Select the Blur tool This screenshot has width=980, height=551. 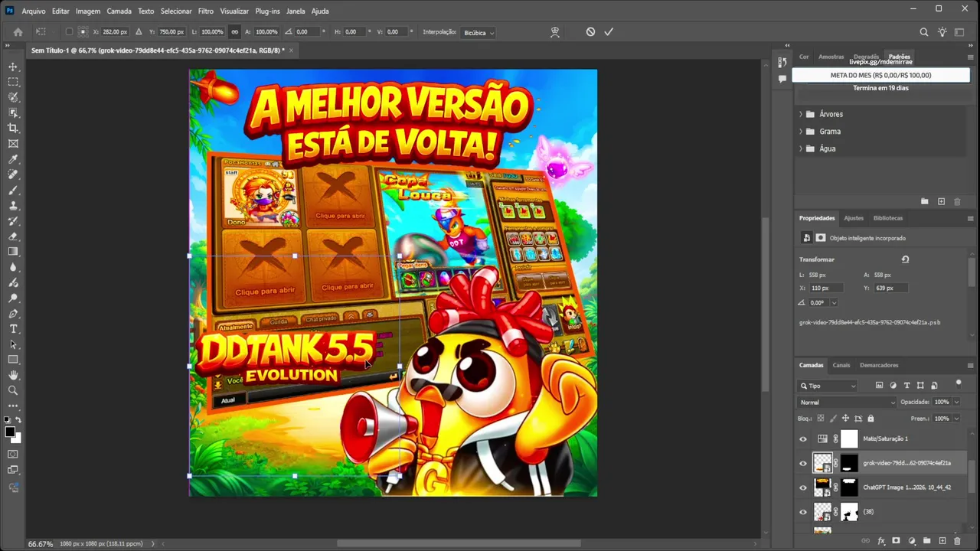click(x=13, y=267)
